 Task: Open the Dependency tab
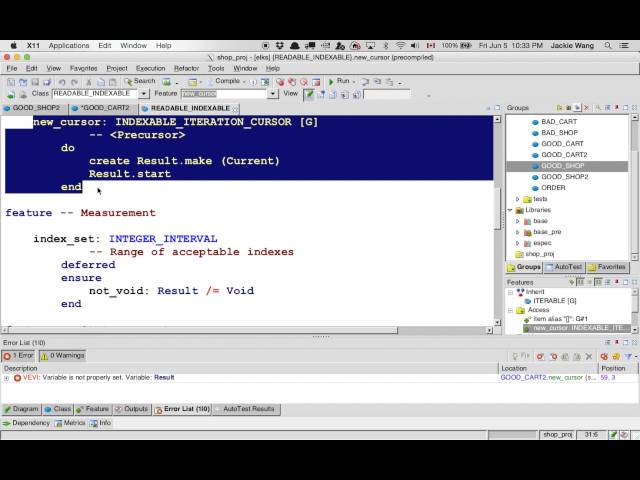coord(26,423)
